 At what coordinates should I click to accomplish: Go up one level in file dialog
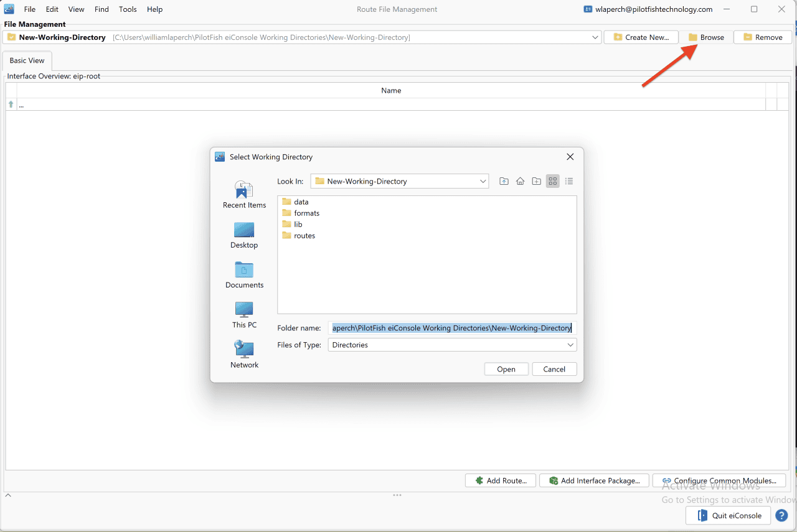pyautogui.click(x=504, y=181)
